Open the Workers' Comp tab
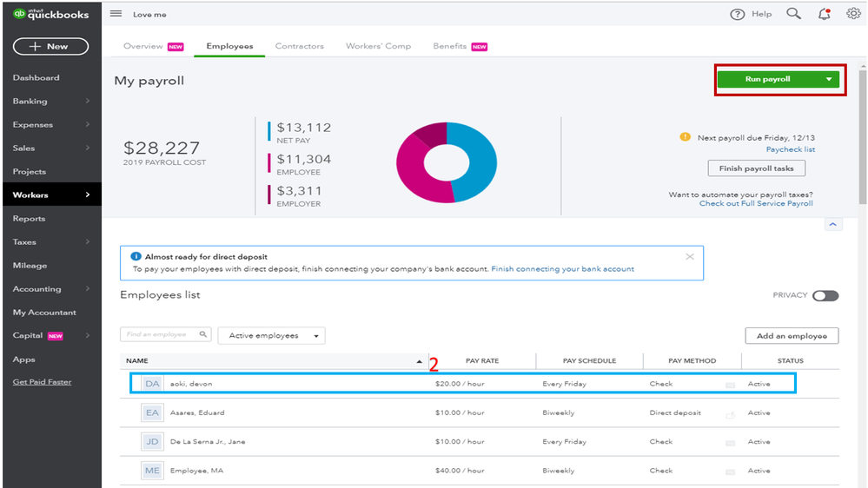Image resolution: width=868 pixels, height=488 pixels. (378, 46)
